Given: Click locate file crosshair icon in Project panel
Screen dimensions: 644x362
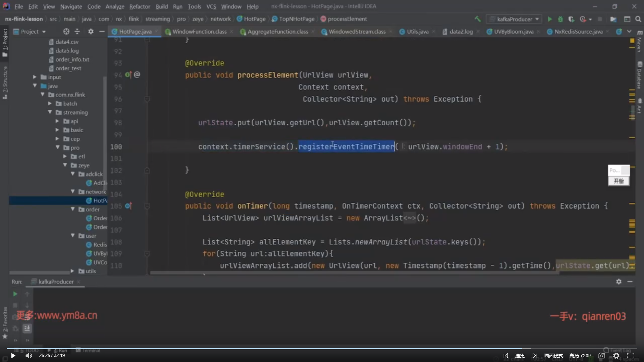Looking at the screenshot, I should [66, 32].
